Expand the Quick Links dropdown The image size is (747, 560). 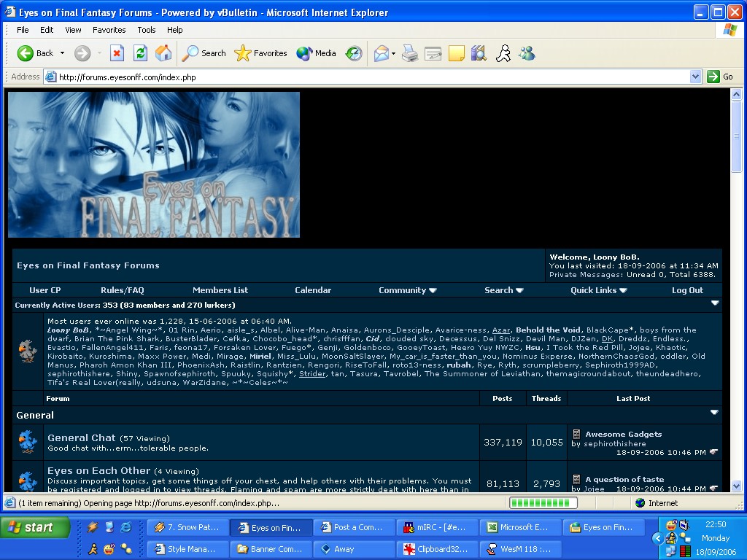(598, 290)
